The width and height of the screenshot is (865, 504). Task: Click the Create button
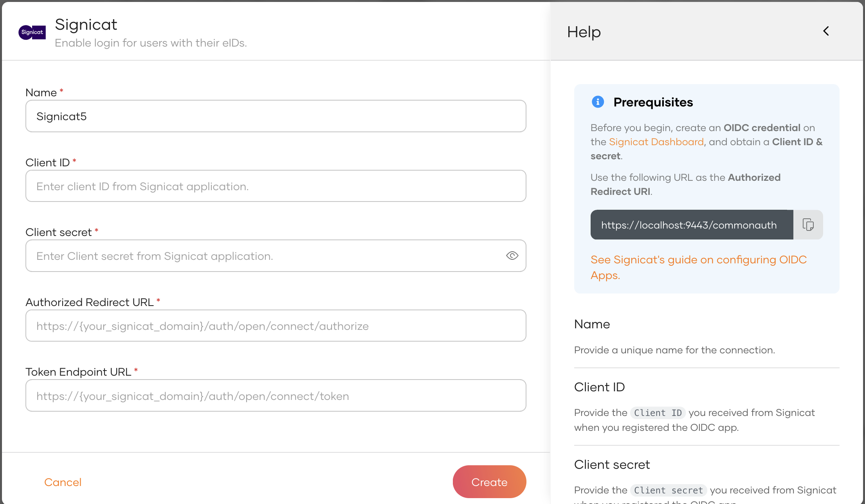point(489,482)
